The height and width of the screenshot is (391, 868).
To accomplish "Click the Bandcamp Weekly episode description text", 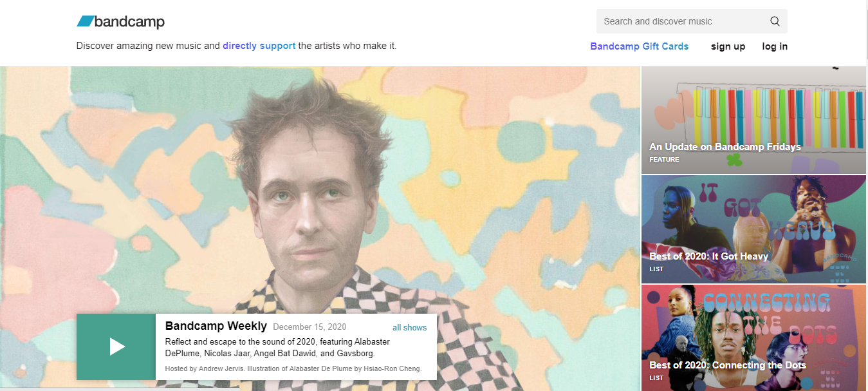I will pyautogui.click(x=277, y=347).
